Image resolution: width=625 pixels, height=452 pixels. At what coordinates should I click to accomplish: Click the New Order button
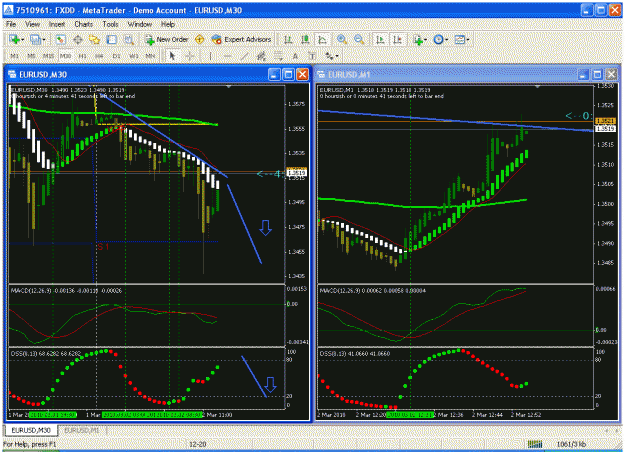(x=167, y=39)
